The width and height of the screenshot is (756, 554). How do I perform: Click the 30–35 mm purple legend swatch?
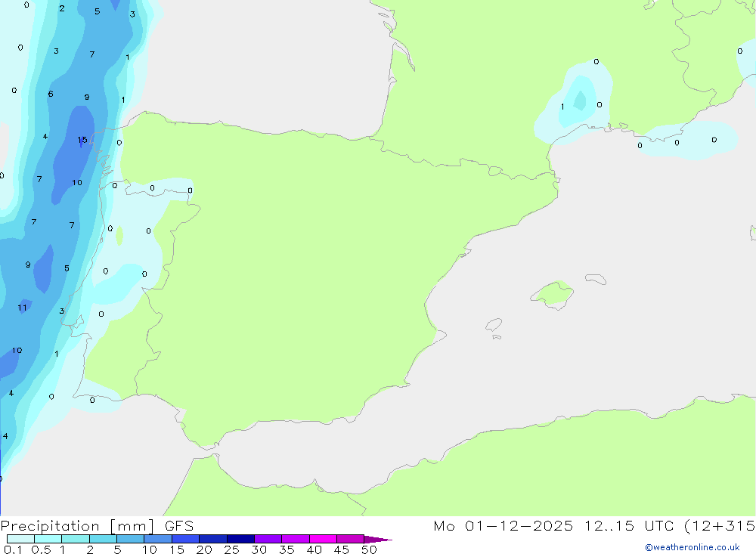pos(268,539)
